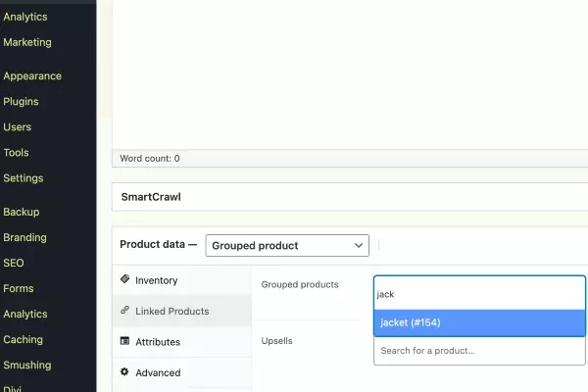
Task: Switch to the Attributes tab
Action: pos(157,342)
